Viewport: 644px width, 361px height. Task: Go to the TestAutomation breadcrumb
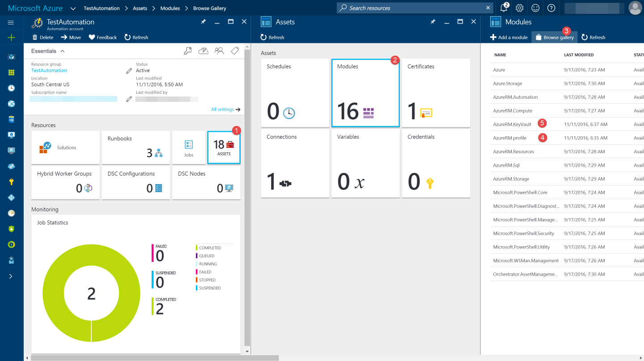(102, 8)
